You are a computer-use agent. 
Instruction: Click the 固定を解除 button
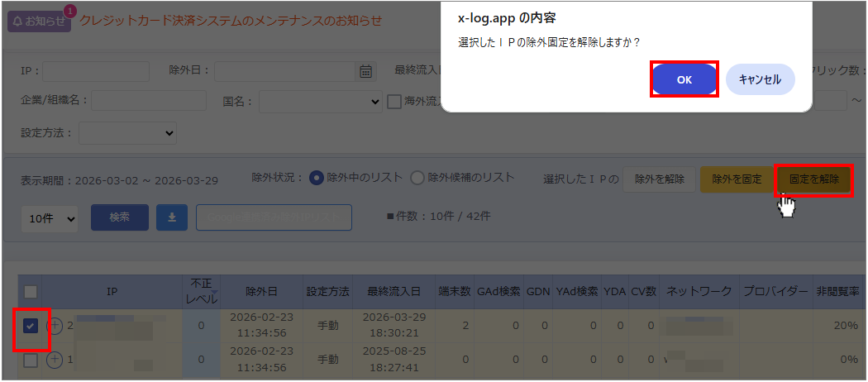813,179
